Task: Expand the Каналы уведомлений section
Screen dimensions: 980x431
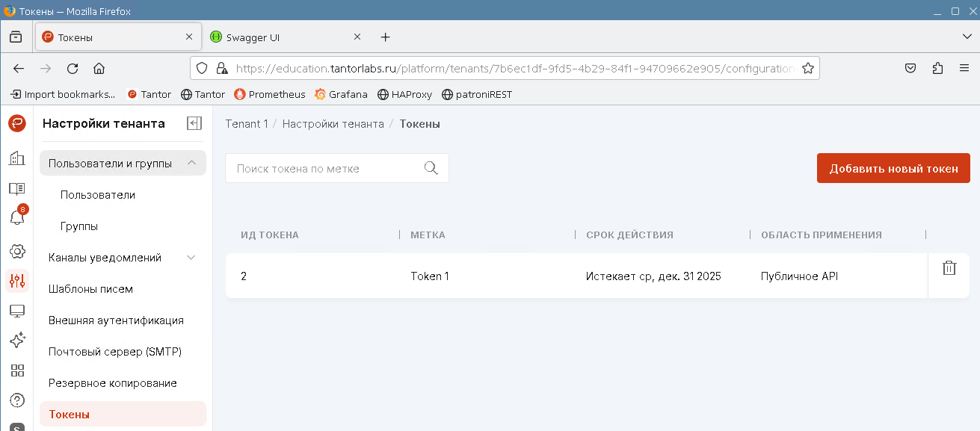Action: pos(191,258)
